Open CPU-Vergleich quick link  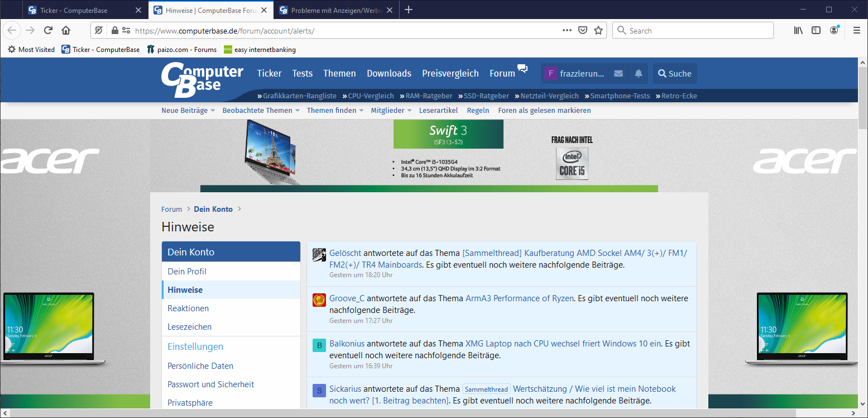point(368,96)
